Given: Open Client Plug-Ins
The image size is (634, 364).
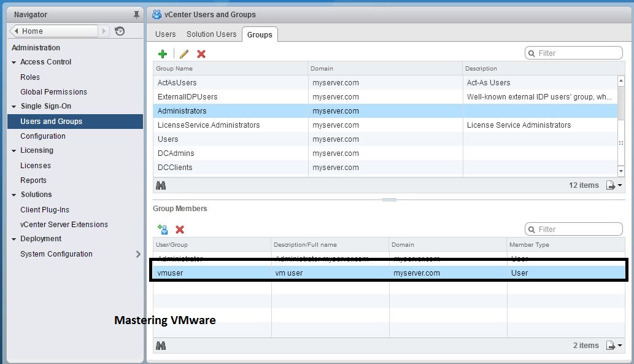Looking at the screenshot, I should [45, 209].
